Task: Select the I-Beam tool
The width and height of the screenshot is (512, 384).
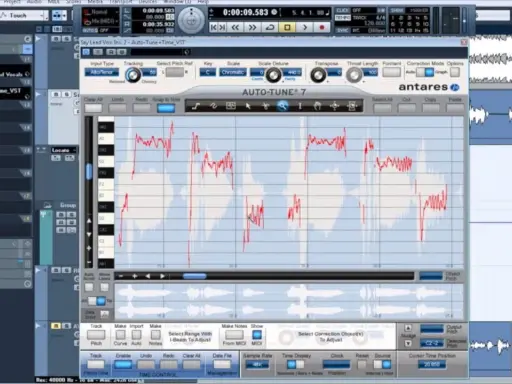Action: coord(300,106)
